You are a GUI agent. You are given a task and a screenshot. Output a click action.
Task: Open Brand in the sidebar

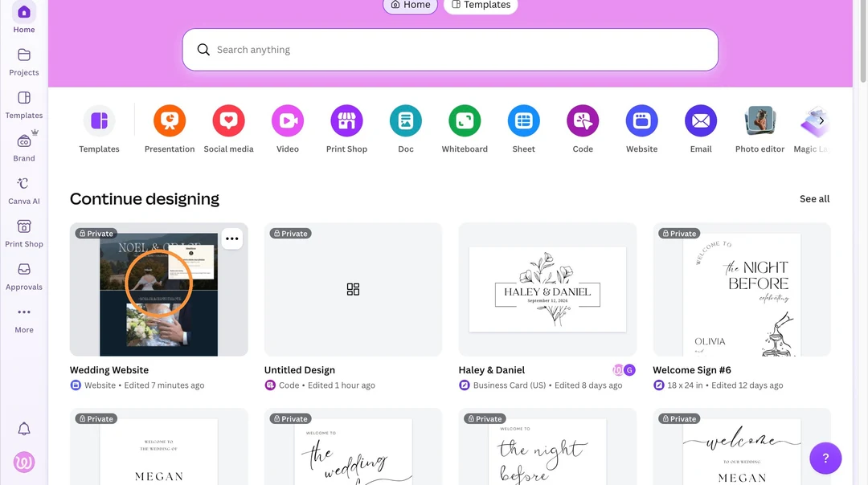coord(24,148)
